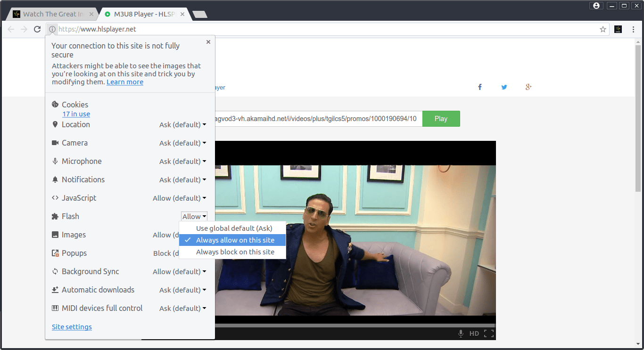This screenshot has height=350, width=644.
Task: Collapse the Flash permission dropdown
Action: click(194, 216)
